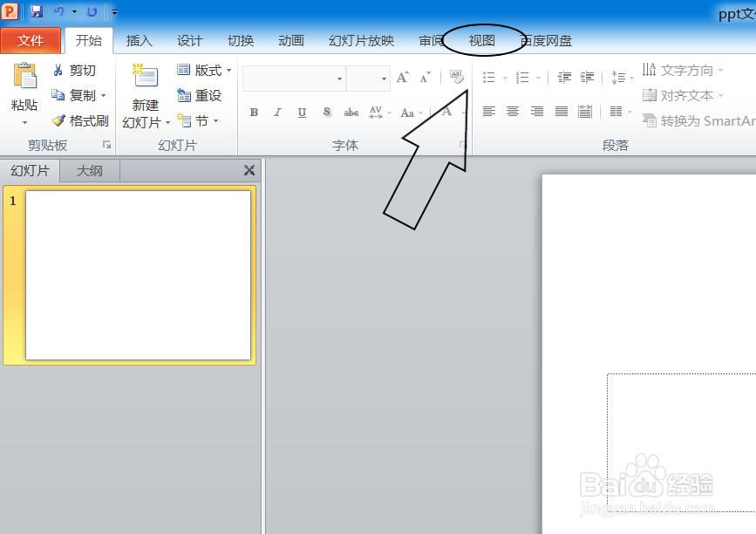The height and width of the screenshot is (534, 756).
Task: Open the Columns menu icon
Action: point(621,112)
